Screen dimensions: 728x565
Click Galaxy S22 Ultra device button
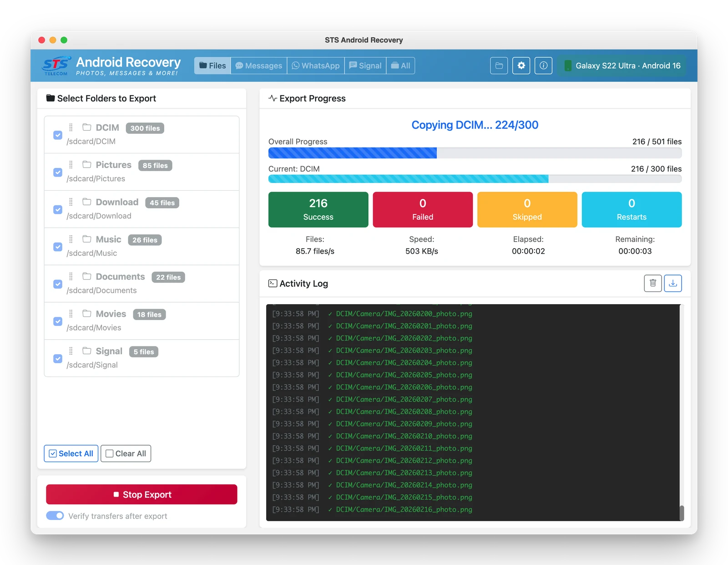click(622, 66)
